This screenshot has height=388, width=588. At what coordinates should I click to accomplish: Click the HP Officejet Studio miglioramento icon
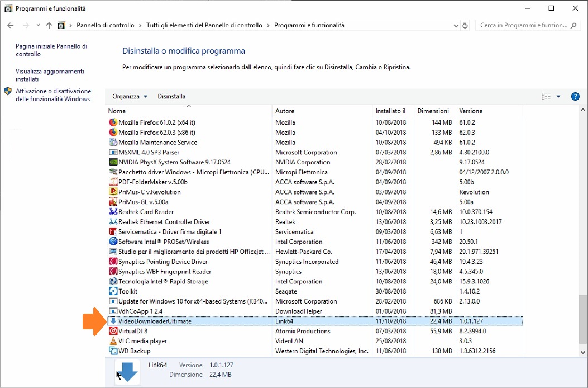point(113,252)
